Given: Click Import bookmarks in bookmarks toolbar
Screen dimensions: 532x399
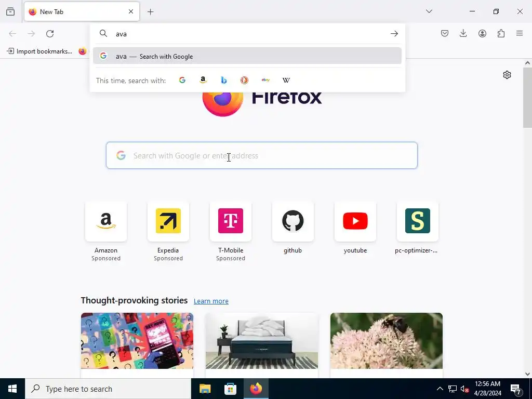Looking at the screenshot, I should click(x=39, y=51).
